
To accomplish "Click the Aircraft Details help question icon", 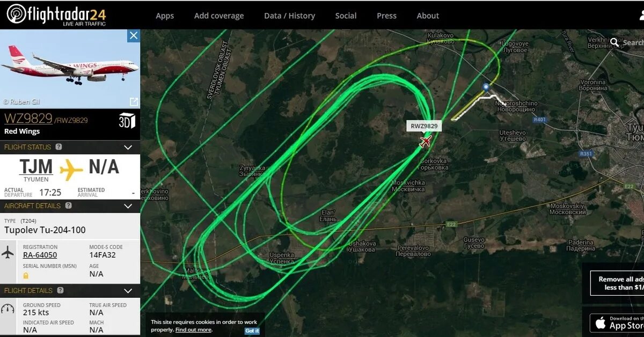I will point(68,206).
